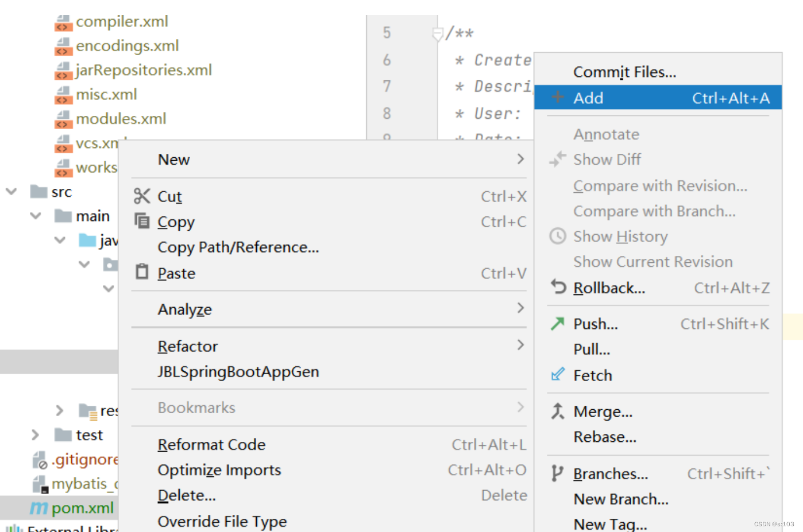Click the Show Diff arrows icon

pyautogui.click(x=558, y=159)
